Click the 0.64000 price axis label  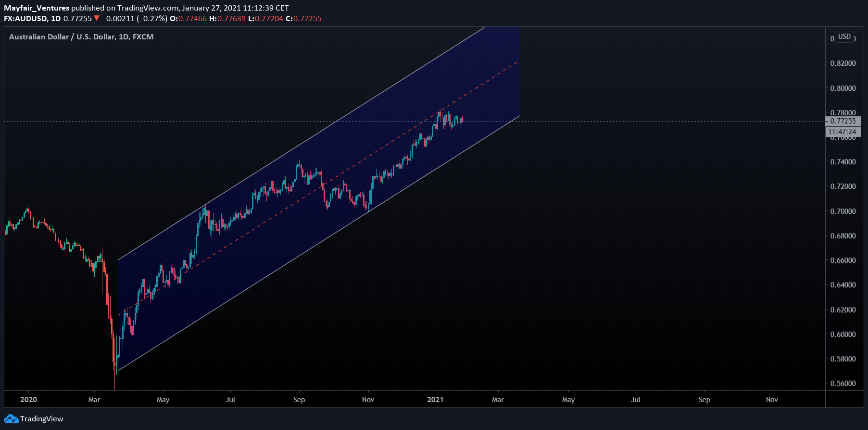tap(843, 285)
